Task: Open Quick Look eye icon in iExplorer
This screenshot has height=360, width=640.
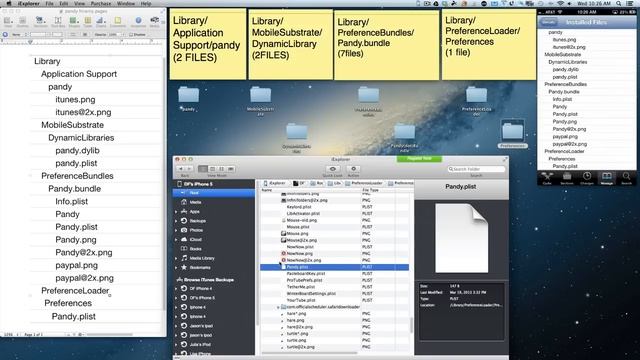Action: (x=333, y=169)
